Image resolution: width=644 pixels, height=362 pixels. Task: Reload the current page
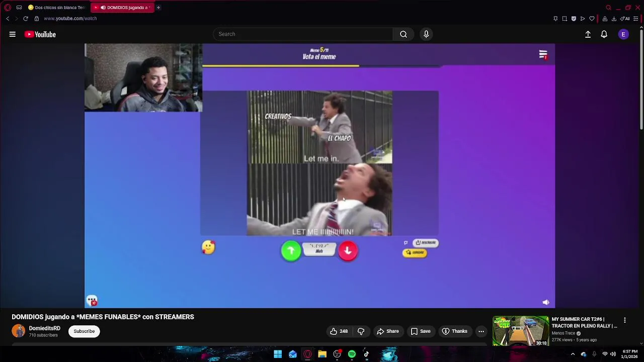tap(26, 19)
